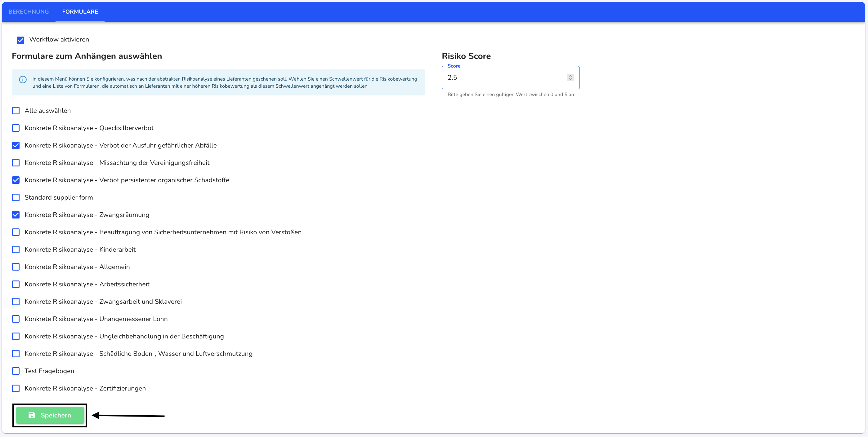
Task: Click the 'Formulare zum Anhängen auswählen' heading
Action: (x=87, y=56)
